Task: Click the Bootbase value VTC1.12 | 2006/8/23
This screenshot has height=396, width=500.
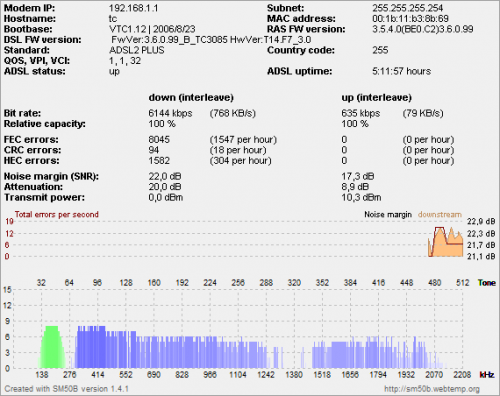Action: pyautogui.click(x=152, y=29)
